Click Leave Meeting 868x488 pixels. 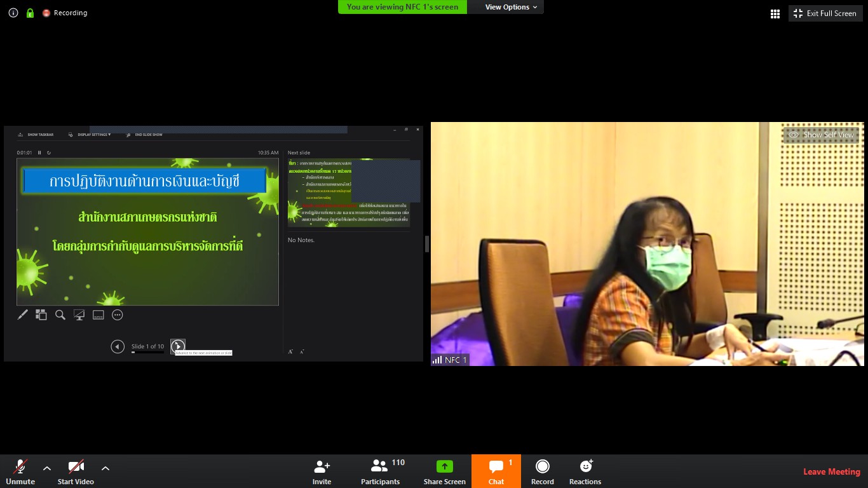(x=832, y=471)
